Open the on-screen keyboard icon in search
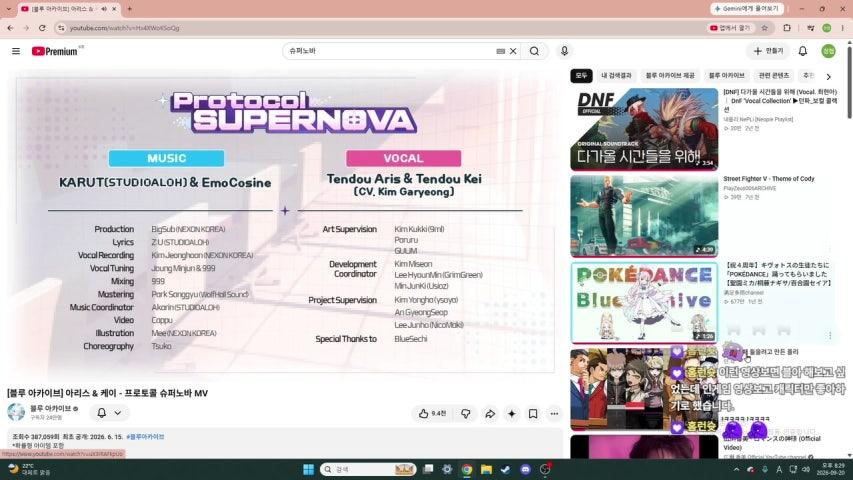The width and height of the screenshot is (853, 480). point(500,51)
